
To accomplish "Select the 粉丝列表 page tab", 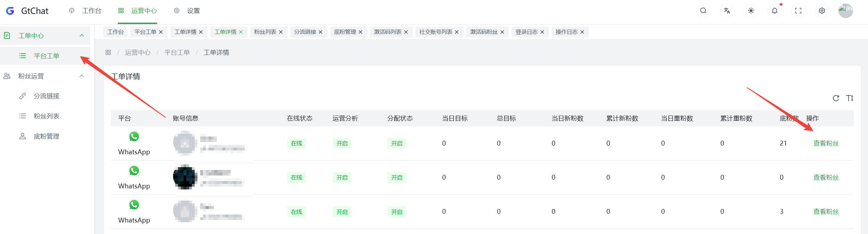I will (265, 32).
